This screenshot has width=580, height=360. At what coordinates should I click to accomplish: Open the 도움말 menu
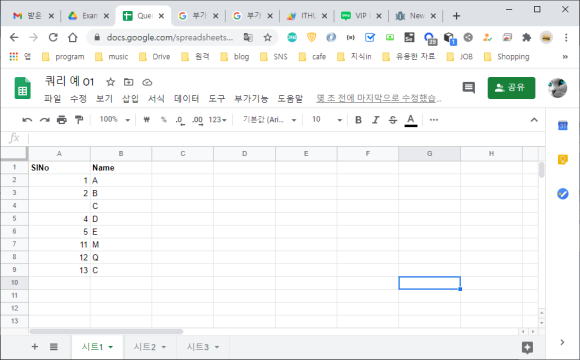290,99
